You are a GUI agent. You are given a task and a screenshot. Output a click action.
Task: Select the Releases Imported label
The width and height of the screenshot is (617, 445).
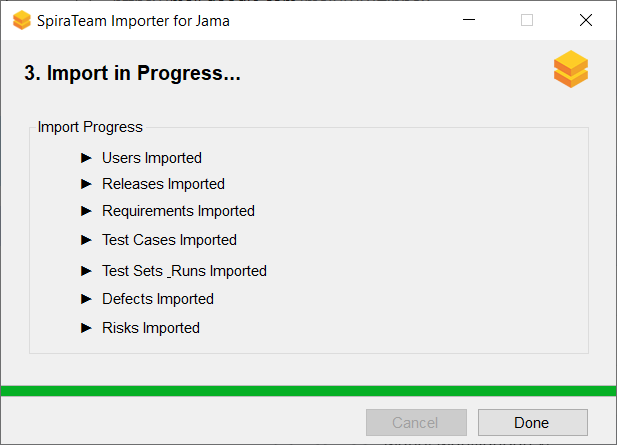(x=163, y=184)
